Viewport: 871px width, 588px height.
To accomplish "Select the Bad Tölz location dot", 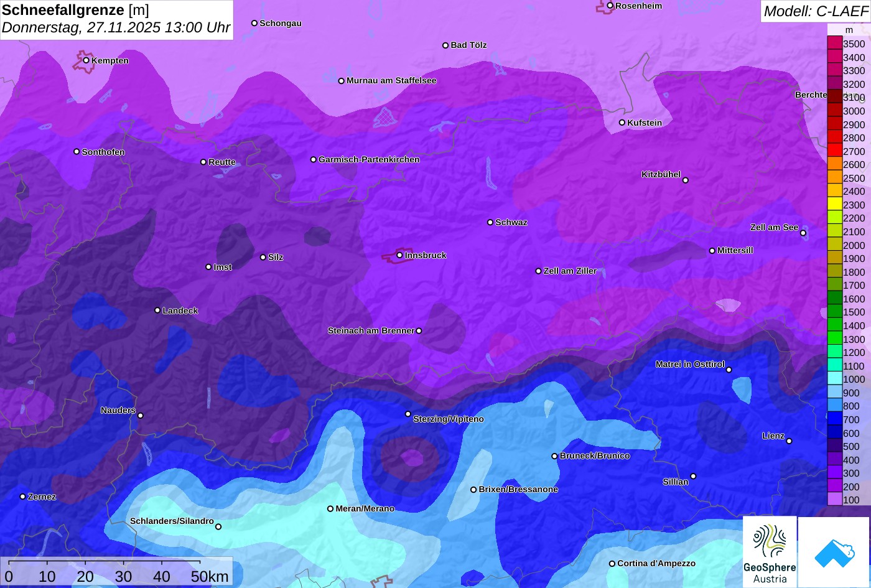I will point(445,45).
